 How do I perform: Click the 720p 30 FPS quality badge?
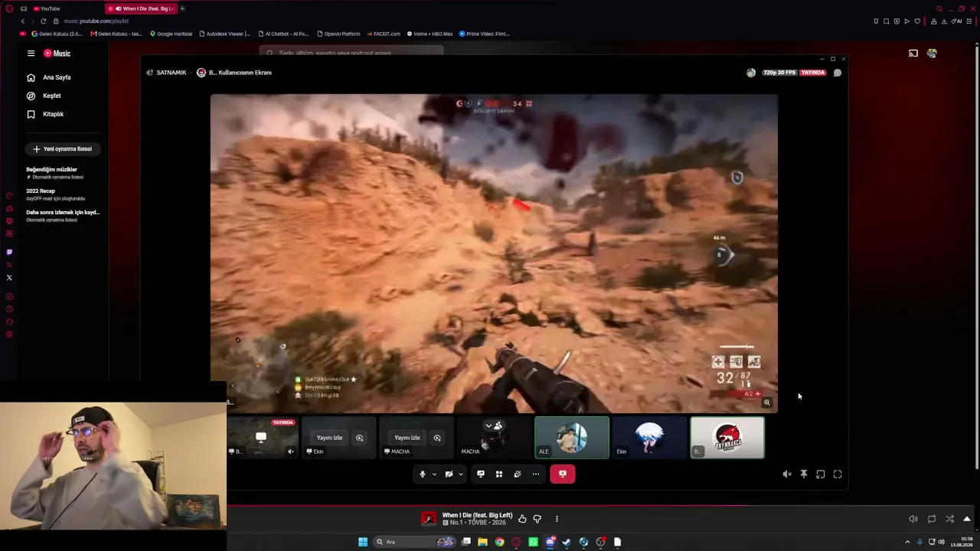(779, 73)
